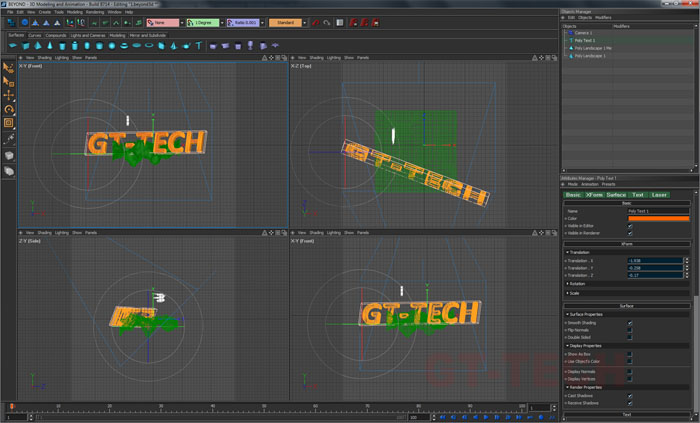This screenshot has height=423, width=700.
Task: Toggle Smooth Shading checkbox
Action: coord(630,323)
